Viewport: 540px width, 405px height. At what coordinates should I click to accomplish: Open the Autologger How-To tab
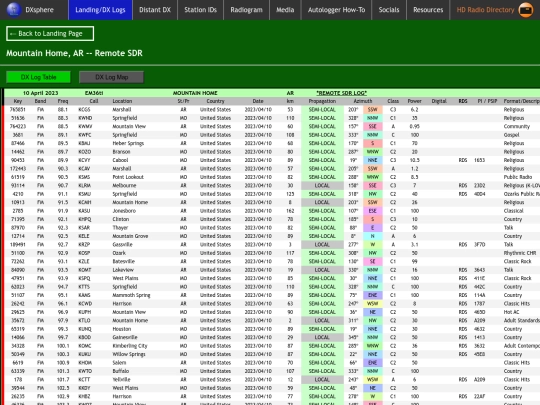point(336,10)
